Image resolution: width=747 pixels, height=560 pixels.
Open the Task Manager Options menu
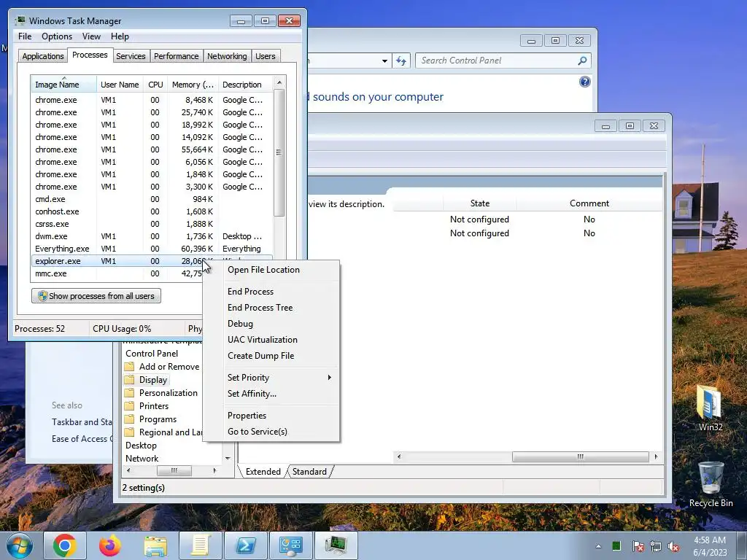pos(57,36)
